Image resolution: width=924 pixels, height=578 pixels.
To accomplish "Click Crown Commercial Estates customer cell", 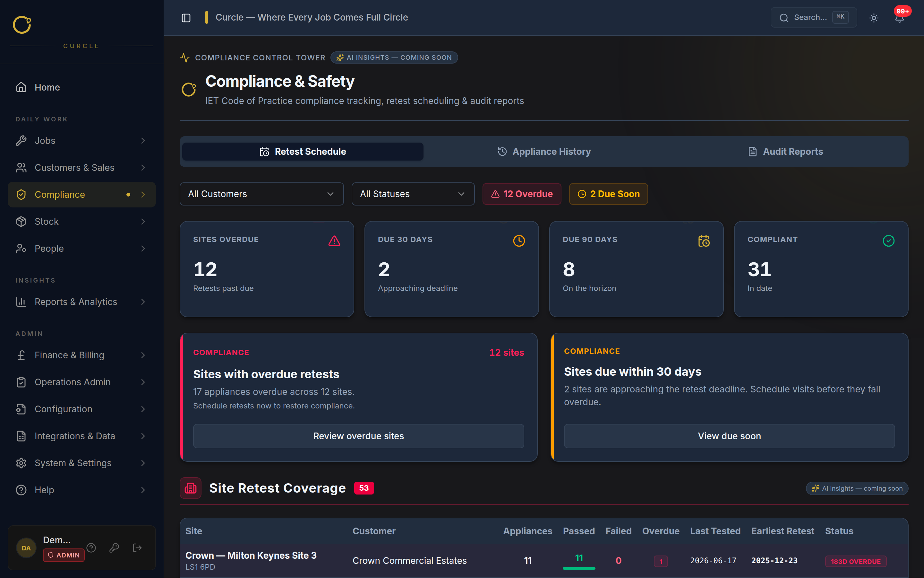I will [x=409, y=560].
